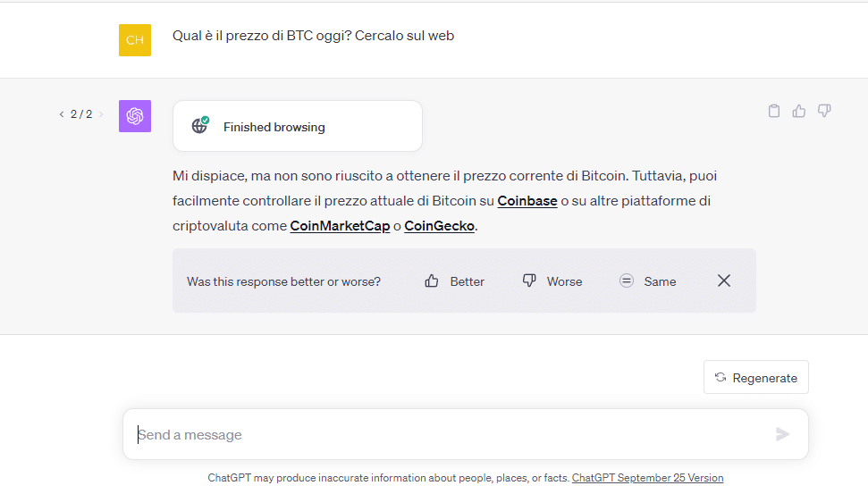This screenshot has width=868, height=494.
Task: Go to previous response version arrow
Action: (x=61, y=114)
